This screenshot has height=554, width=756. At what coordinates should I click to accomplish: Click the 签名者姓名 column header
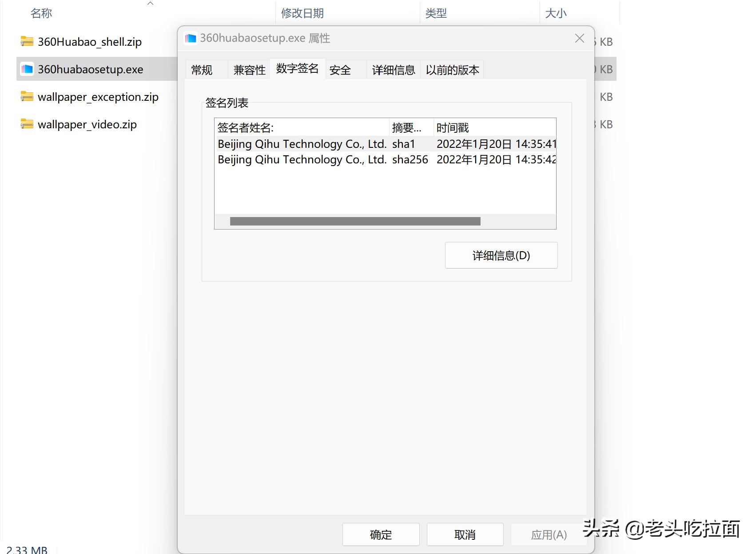point(302,128)
